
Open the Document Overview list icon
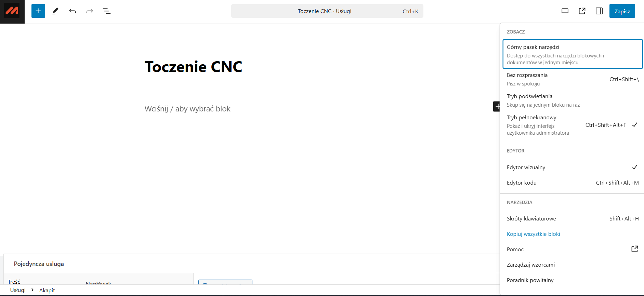[107, 11]
